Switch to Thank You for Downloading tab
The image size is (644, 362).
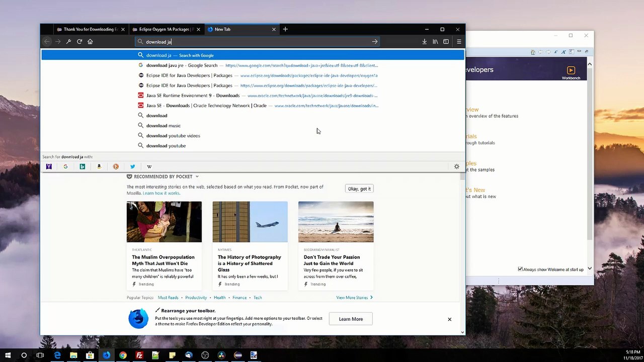91,29
